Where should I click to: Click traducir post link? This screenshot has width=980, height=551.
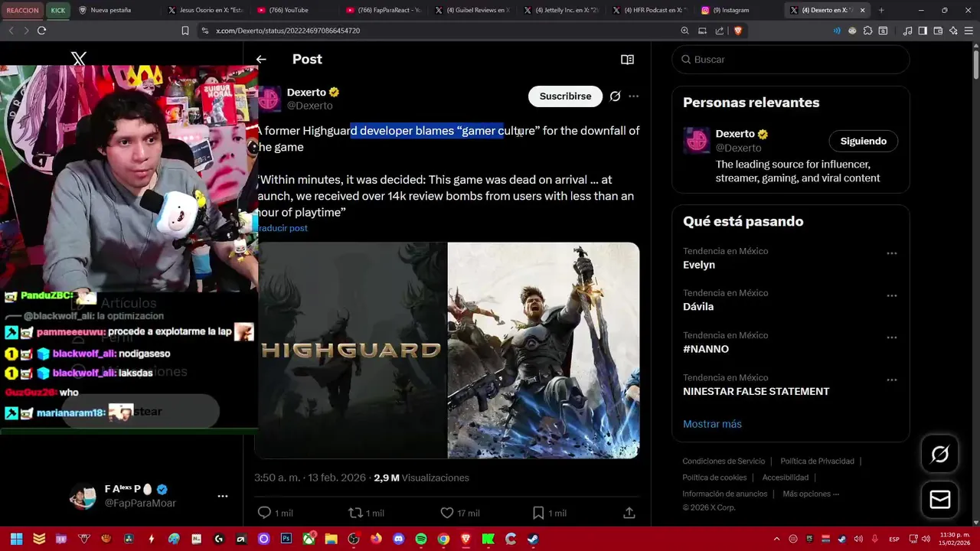pyautogui.click(x=283, y=228)
